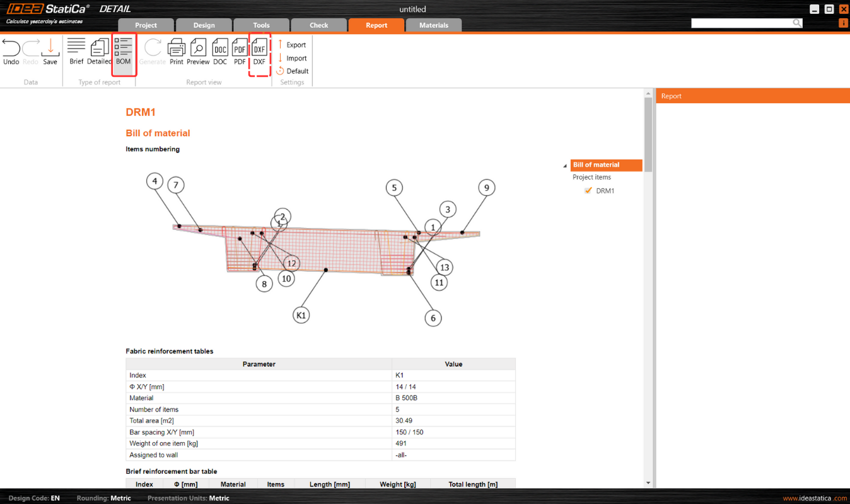Click item bubble number 4
850x504 pixels.
point(154,182)
